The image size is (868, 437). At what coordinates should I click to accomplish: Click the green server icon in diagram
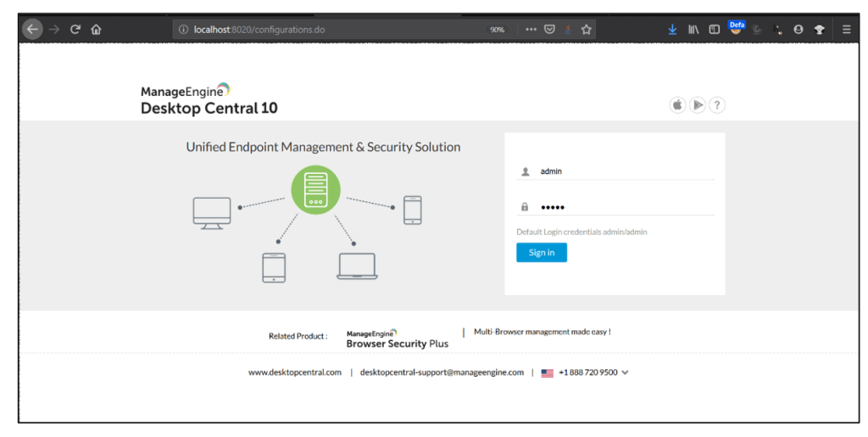(315, 189)
